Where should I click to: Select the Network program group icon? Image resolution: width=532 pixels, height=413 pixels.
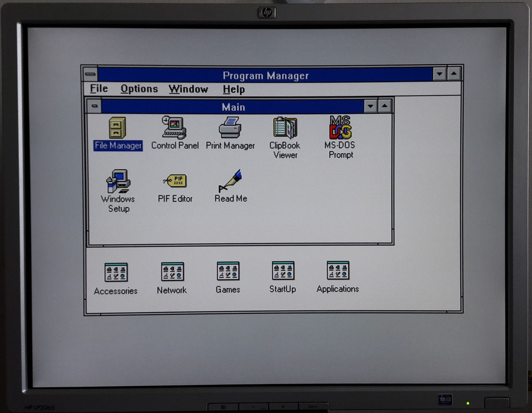click(x=172, y=272)
